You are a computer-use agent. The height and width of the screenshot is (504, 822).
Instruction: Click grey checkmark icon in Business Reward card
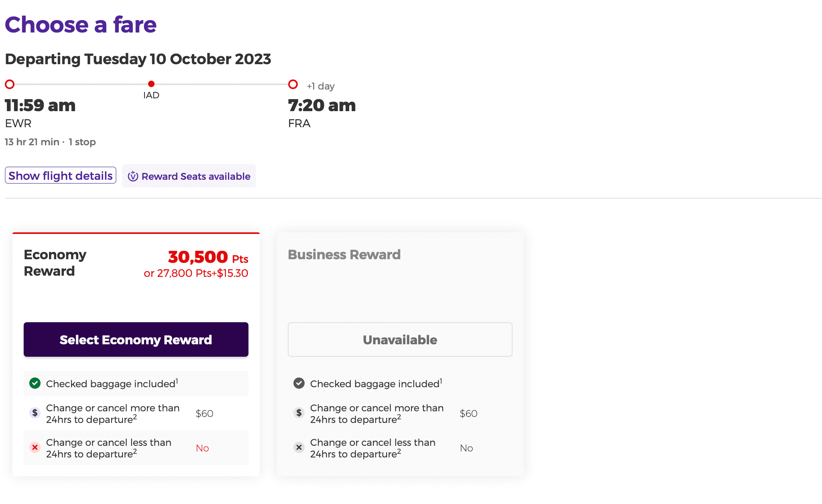[299, 383]
